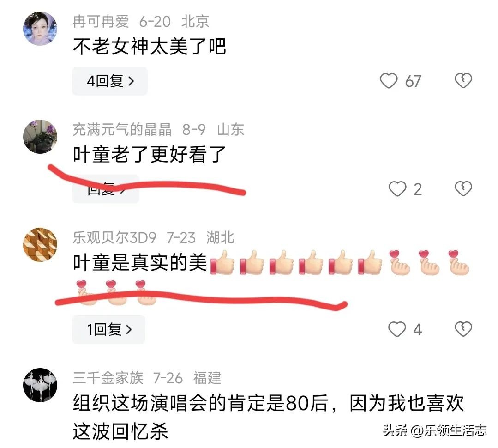Select the comment text 不老女神太美了吧
498x448 pixels.
click(149, 46)
